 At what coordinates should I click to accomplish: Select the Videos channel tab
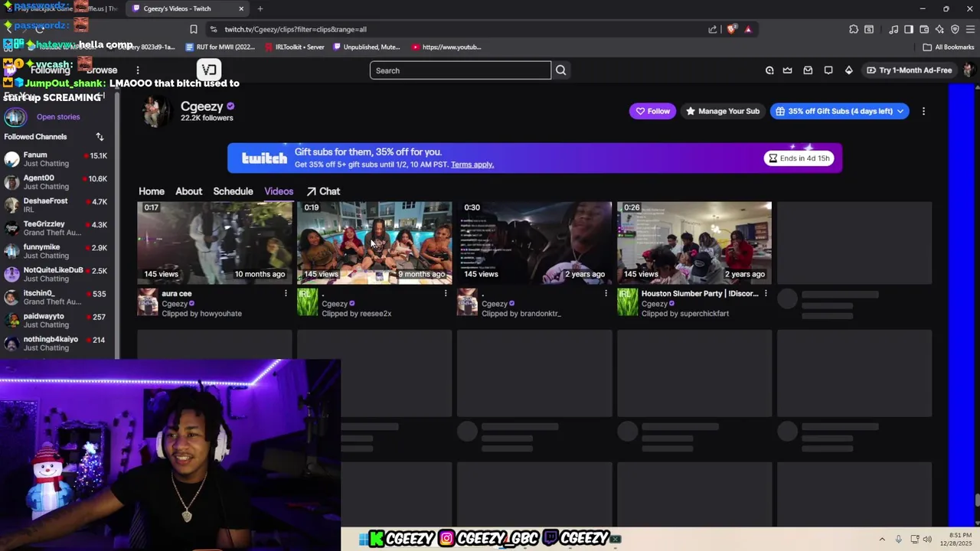(279, 191)
